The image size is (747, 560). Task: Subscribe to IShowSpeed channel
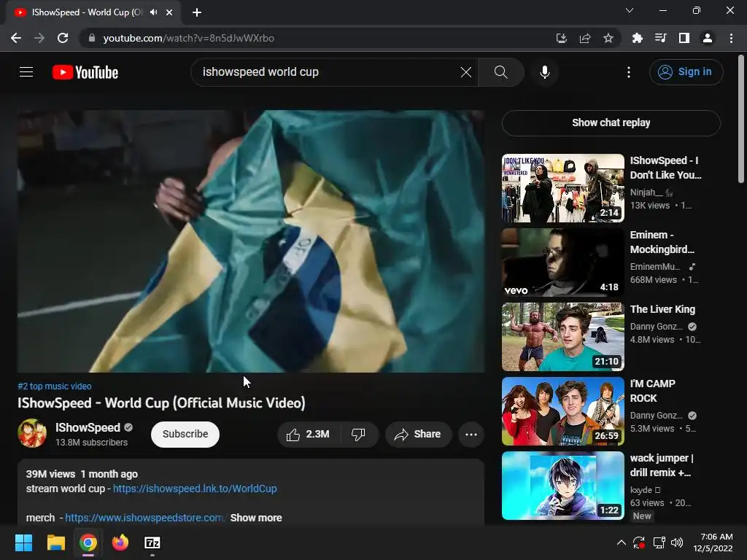pyautogui.click(x=185, y=435)
